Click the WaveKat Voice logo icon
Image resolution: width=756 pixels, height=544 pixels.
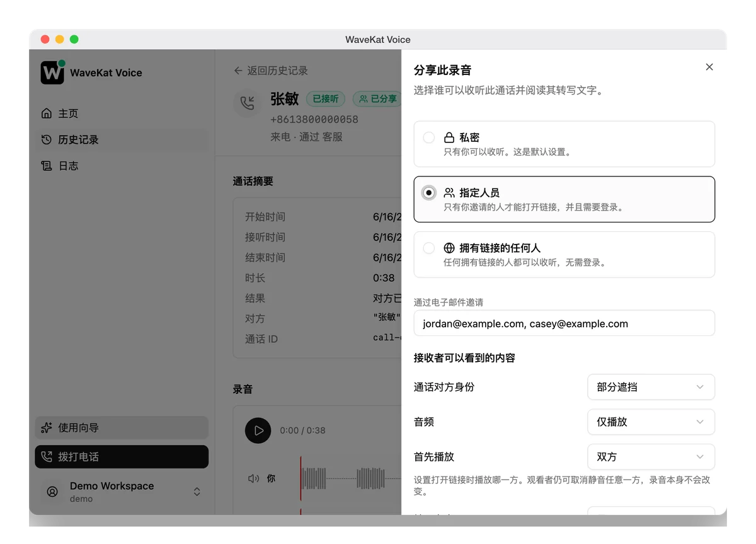tap(52, 72)
